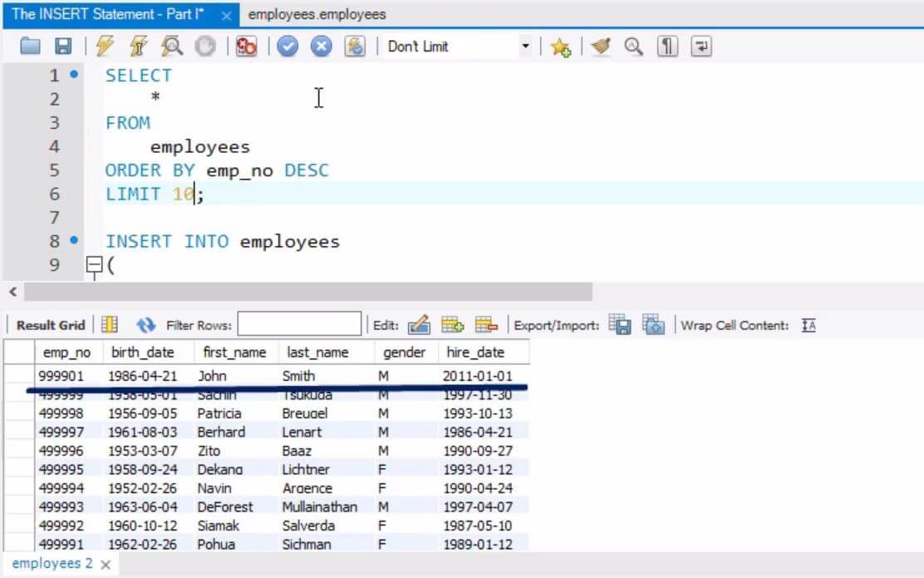Toggle invisible character display
This screenshot has height=578, width=924.
pyautogui.click(x=665, y=46)
